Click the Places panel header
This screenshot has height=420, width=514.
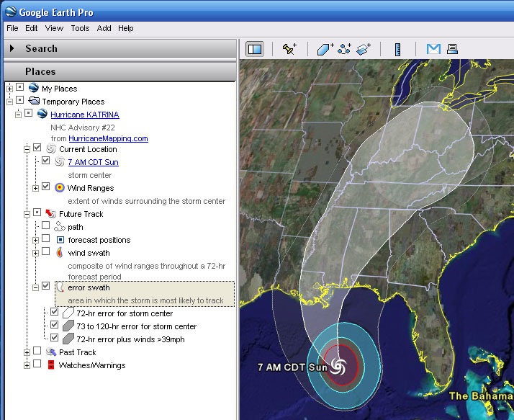pos(120,71)
